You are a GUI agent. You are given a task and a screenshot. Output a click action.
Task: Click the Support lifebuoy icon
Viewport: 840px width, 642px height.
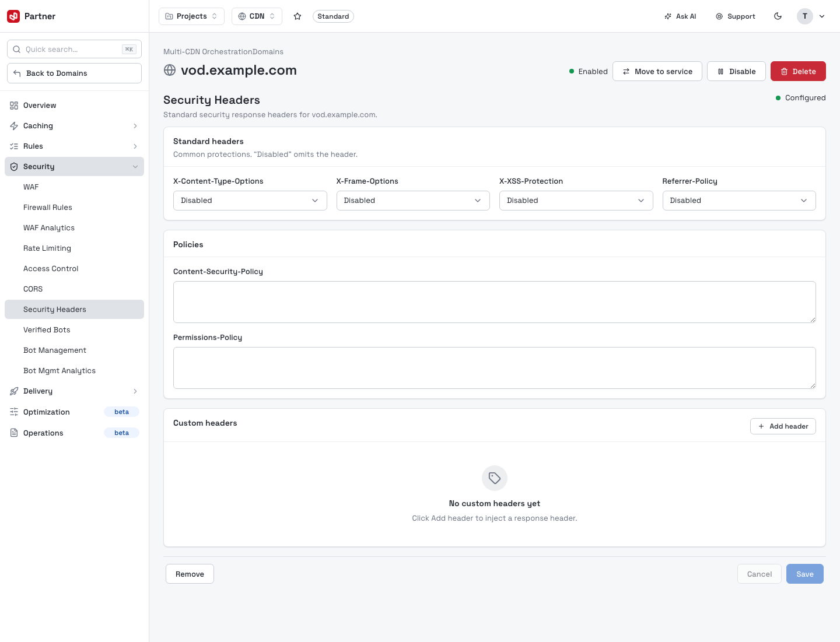click(719, 16)
